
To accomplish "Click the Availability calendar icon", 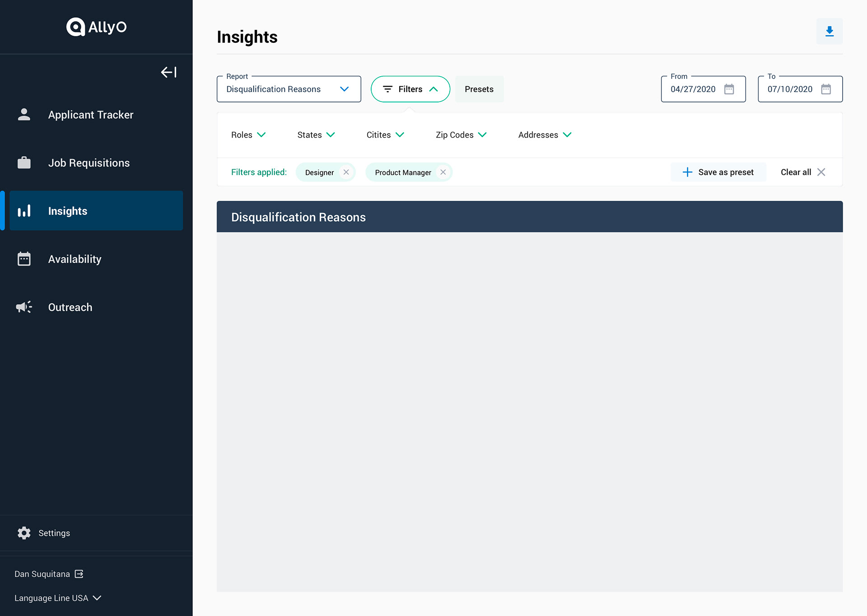I will [x=24, y=259].
